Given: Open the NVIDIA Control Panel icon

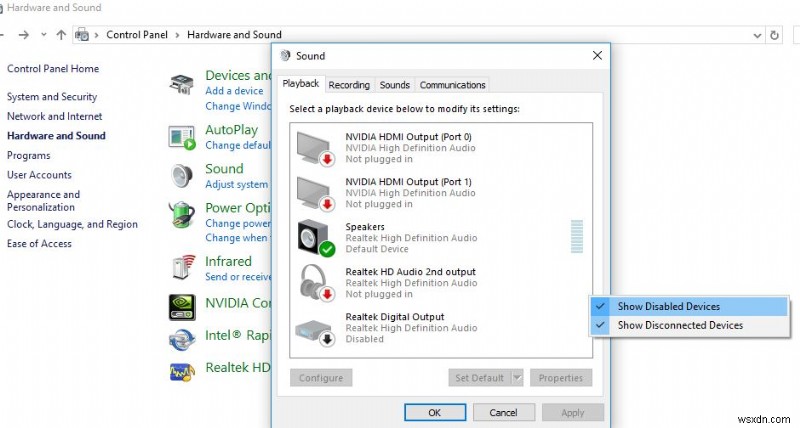Looking at the screenshot, I should (182, 307).
